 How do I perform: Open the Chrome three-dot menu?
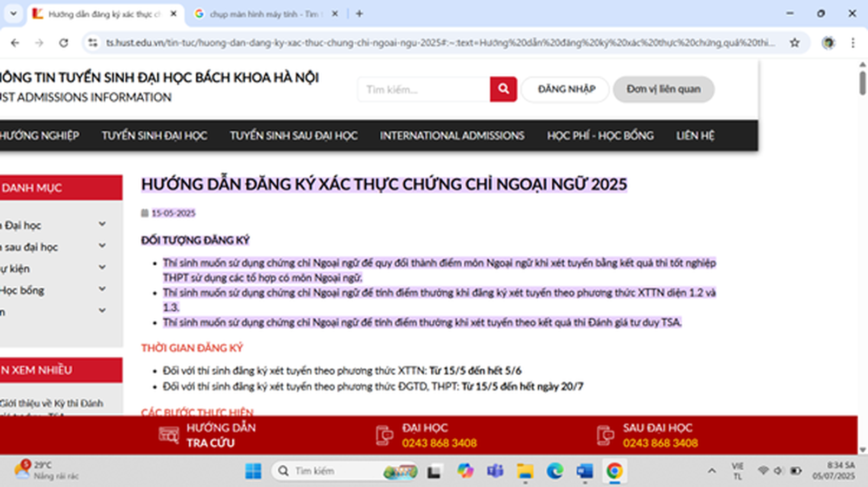point(853,43)
